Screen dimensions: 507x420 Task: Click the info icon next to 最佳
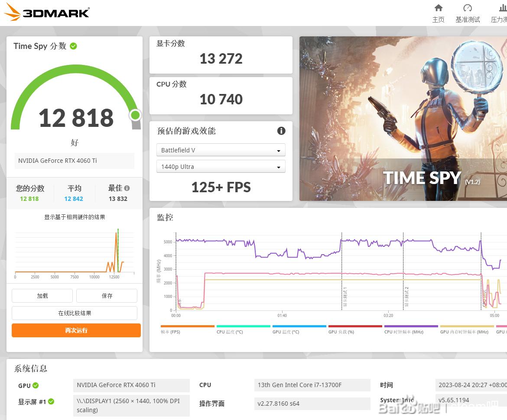point(127,188)
